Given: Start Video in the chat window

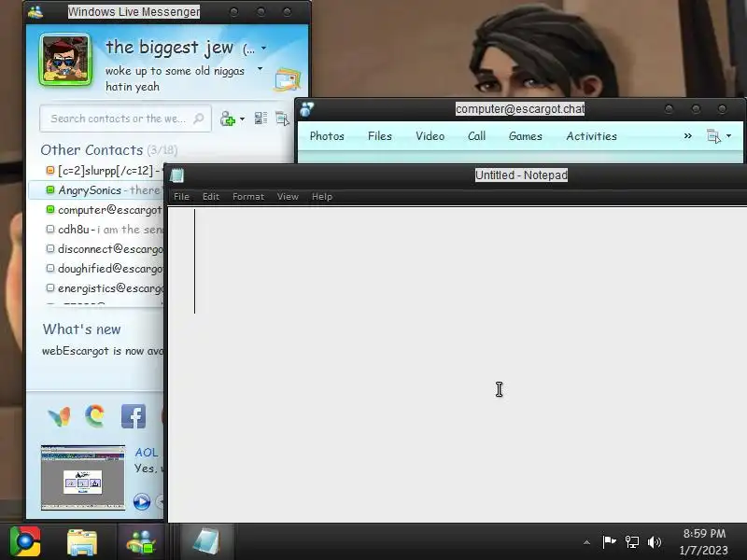Looking at the screenshot, I should coord(430,136).
